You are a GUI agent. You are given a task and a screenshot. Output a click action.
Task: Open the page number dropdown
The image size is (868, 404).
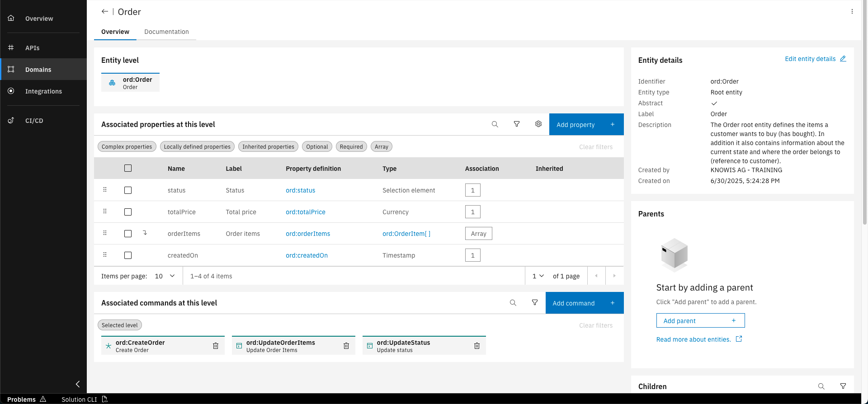tap(538, 276)
